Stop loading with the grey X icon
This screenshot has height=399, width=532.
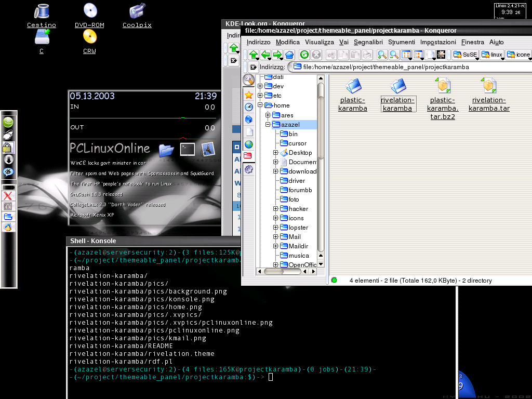coord(316,55)
